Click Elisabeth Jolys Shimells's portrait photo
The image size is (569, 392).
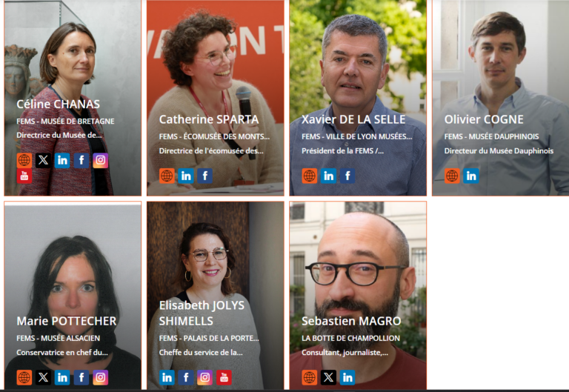[x=215, y=296]
